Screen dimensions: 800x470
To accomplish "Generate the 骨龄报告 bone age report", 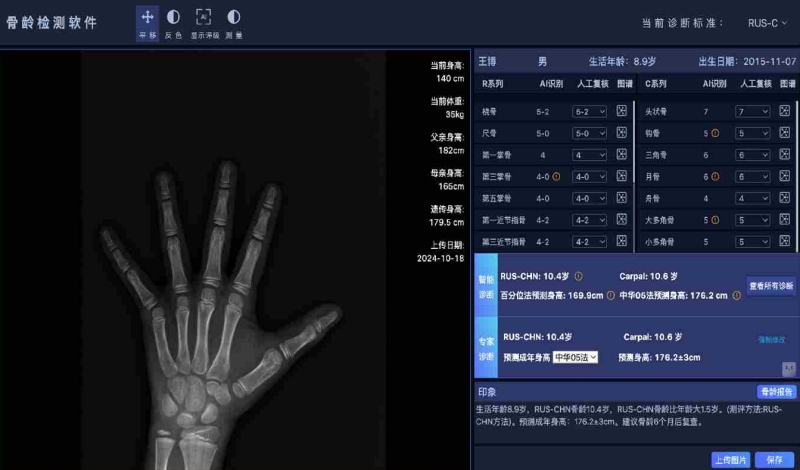I will click(776, 392).
